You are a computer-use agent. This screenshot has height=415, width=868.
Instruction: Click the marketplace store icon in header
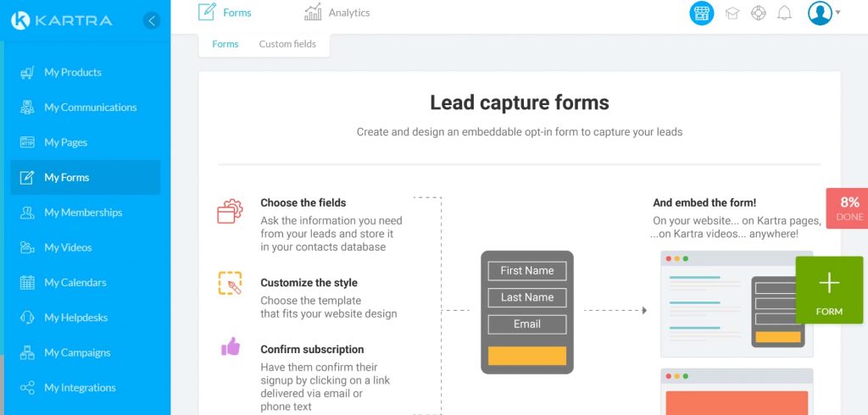(702, 14)
